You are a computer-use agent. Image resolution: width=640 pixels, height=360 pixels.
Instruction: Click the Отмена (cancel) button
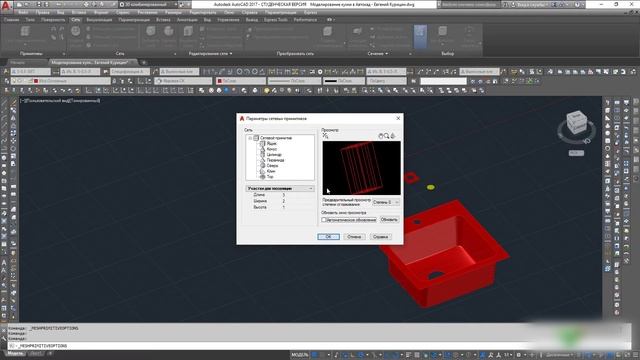[x=354, y=237]
